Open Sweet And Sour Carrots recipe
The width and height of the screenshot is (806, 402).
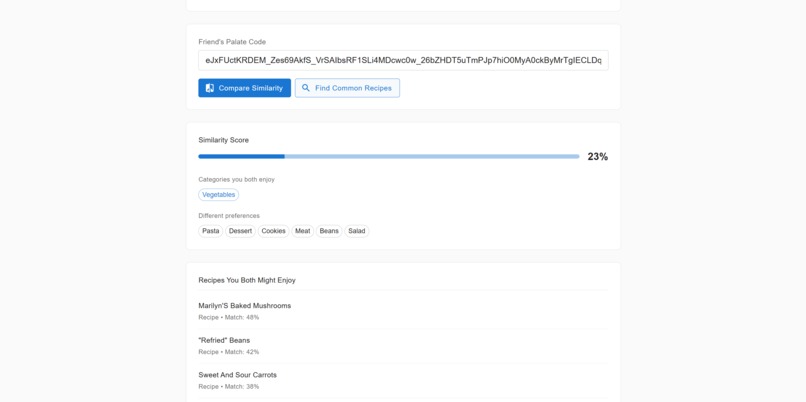[x=403, y=380]
